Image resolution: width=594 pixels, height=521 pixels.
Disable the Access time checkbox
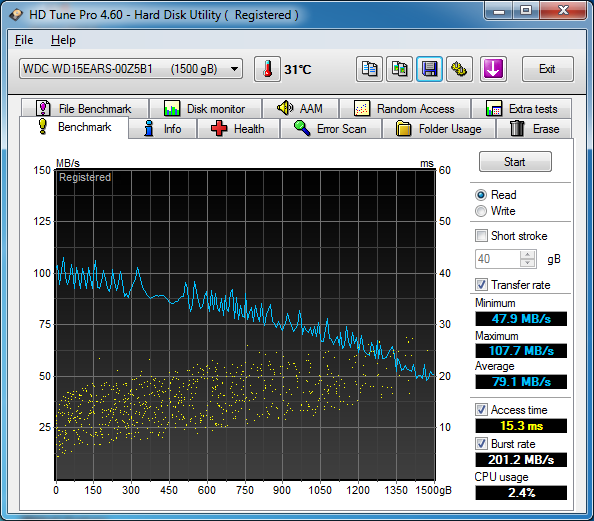481,410
